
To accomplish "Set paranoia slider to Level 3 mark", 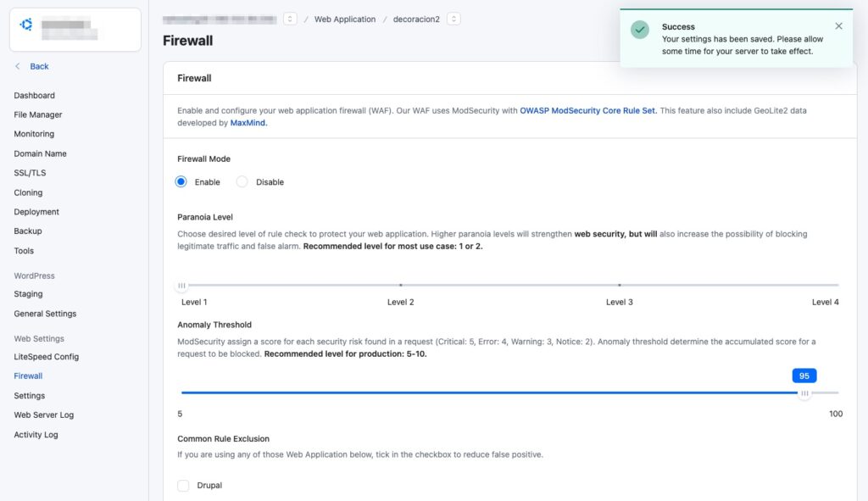I will (x=620, y=285).
